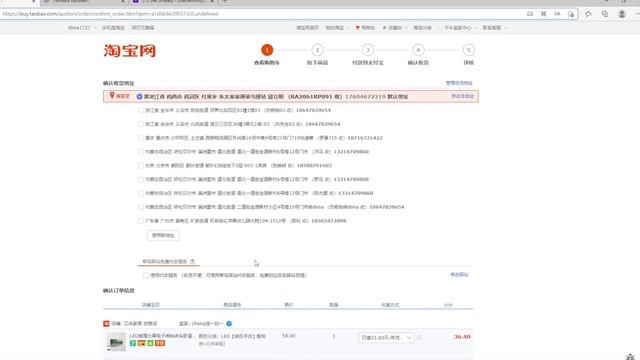Click the green service badge under product title
This screenshot has width=640, height=360.
[x=150, y=343]
